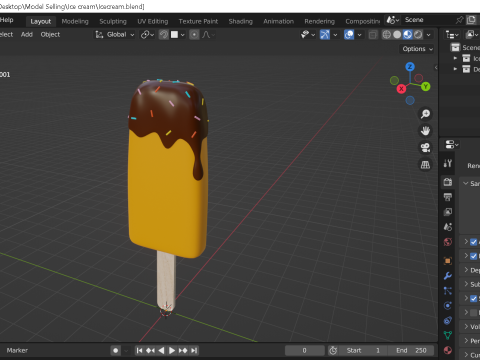Open the Object Constraints properties tab
This screenshot has height=360, width=480.
pos(448,321)
